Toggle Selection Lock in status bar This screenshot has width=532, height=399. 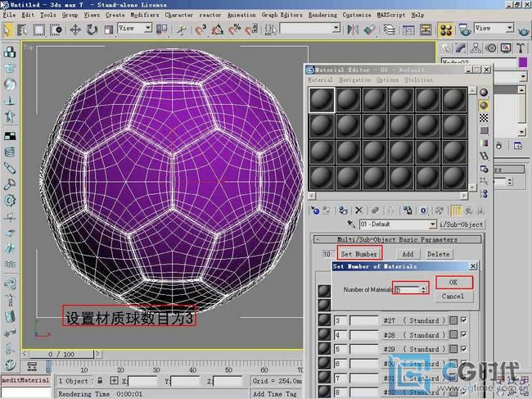100,380
